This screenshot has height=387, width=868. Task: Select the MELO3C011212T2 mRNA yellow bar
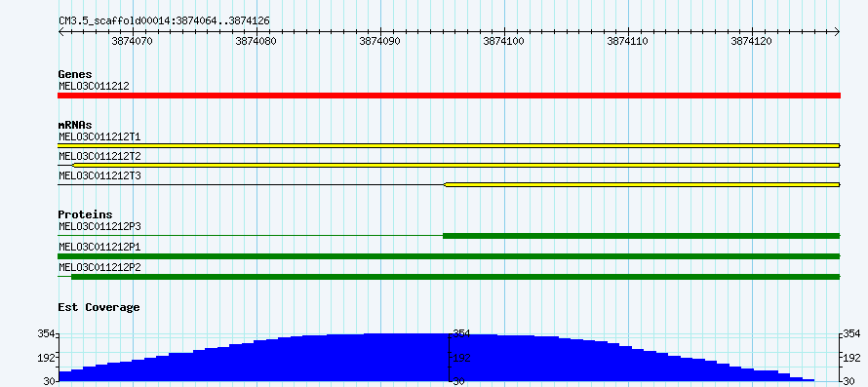(456, 165)
